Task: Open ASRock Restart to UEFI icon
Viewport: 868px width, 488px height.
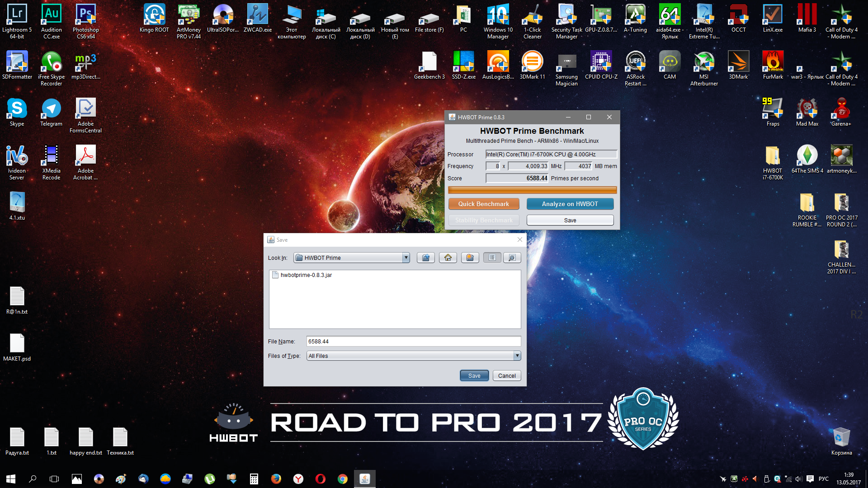Action: 636,68
